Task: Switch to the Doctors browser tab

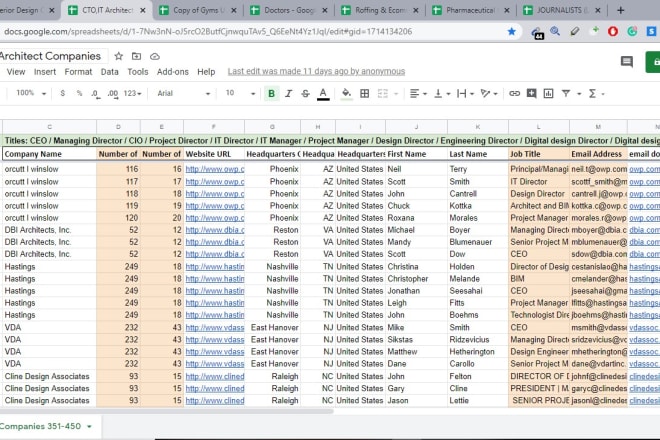Action: pyautogui.click(x=288, y=10)
